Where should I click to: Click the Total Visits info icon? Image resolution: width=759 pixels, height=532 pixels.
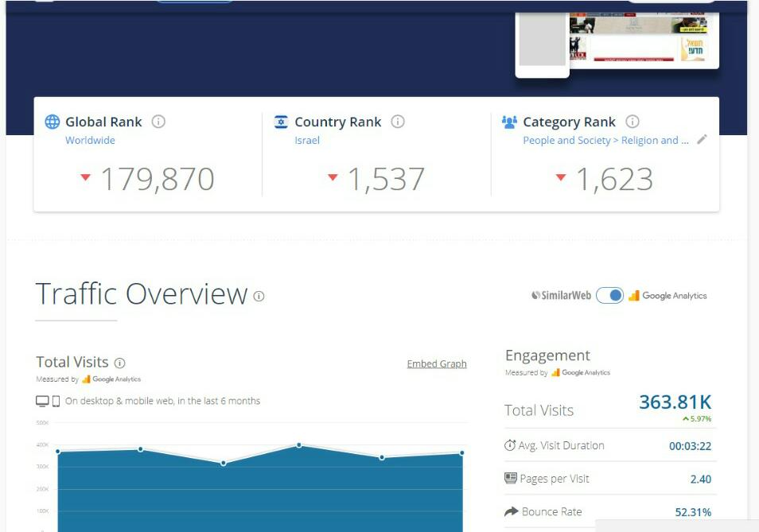120,363
